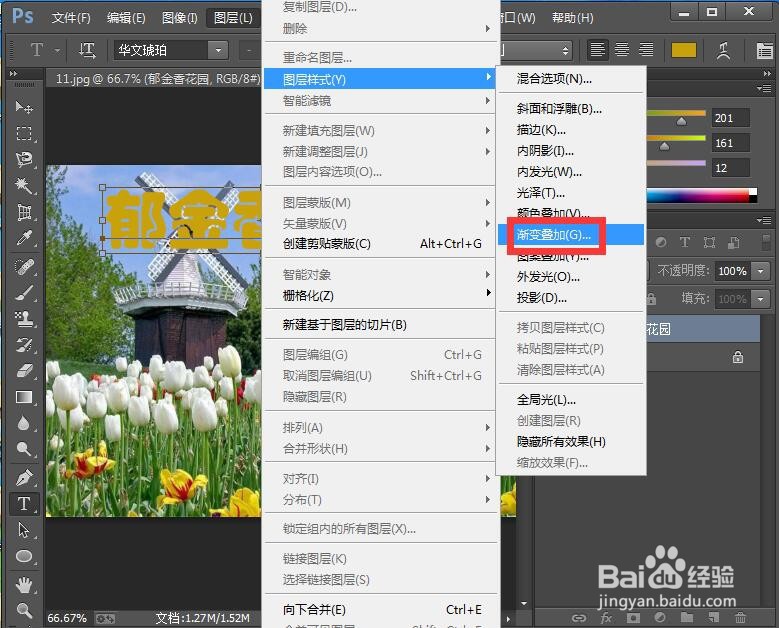Expand the status bar info arrow
Screen dimensions: 779x628
coord(508,619)
